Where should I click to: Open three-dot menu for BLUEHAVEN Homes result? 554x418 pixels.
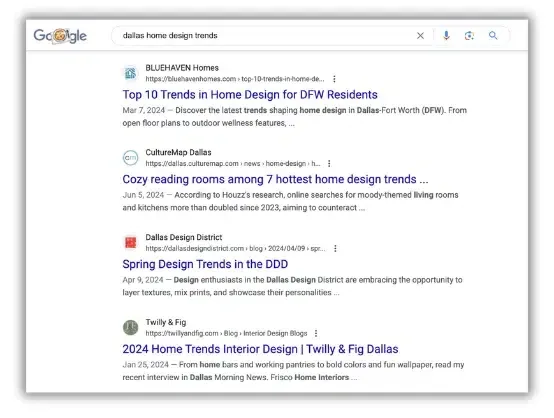pos(334,79)
